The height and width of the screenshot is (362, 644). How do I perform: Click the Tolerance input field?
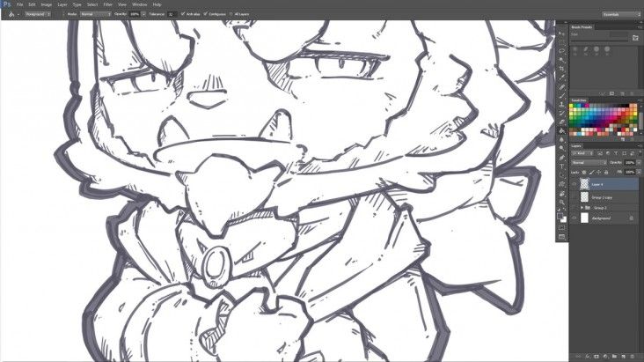172,14
